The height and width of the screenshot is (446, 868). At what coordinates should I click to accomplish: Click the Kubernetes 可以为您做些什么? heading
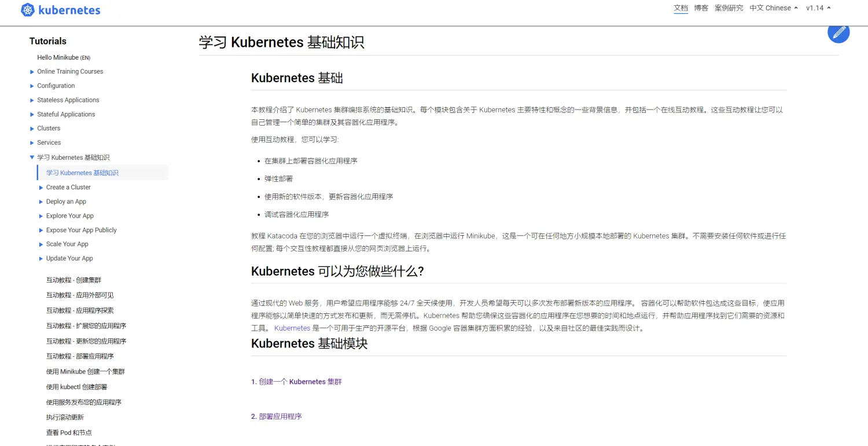click(x=338, y=271)
